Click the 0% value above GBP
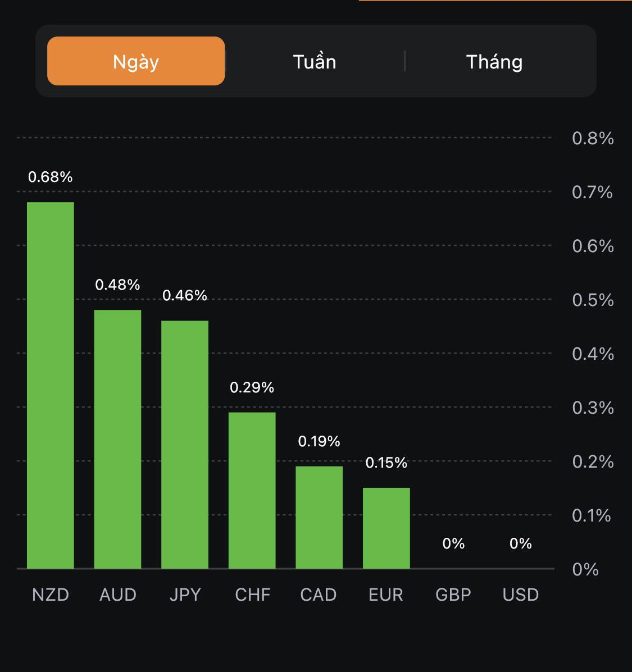The image size is (632, 672). [x=453, y=543]
